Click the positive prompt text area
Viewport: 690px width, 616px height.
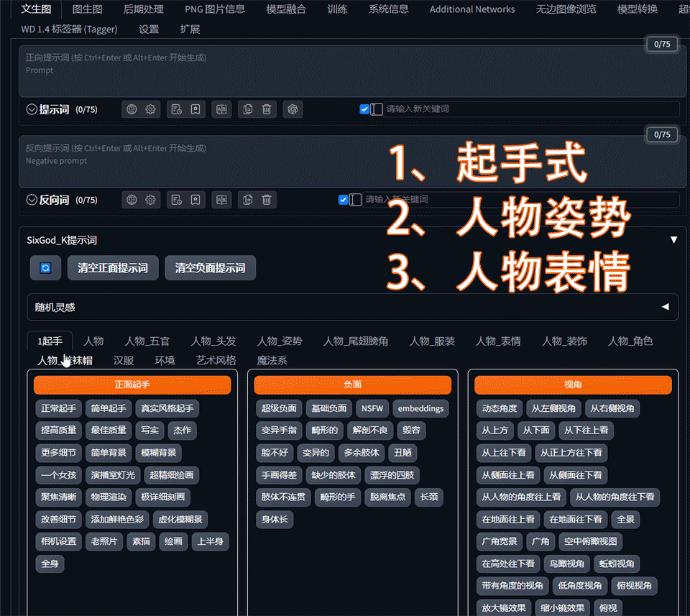(352, 71)
